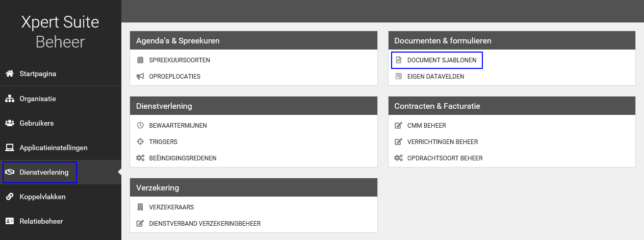The height and width of the screenshot is (240, 644).
Task: Open the Document Sjablonen link
Action: [442, 60]
